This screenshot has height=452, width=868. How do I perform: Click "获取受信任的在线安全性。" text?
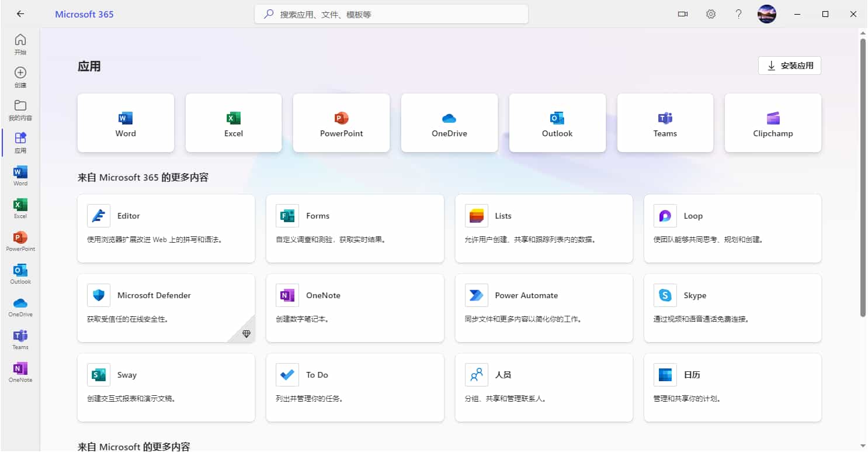[x=128, y=319]
